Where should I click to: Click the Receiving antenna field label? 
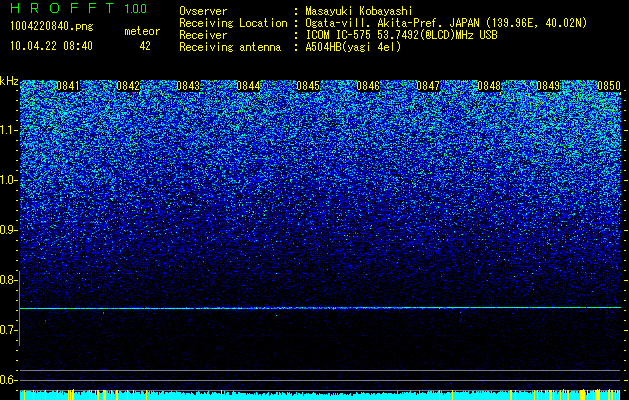point(230,47)
